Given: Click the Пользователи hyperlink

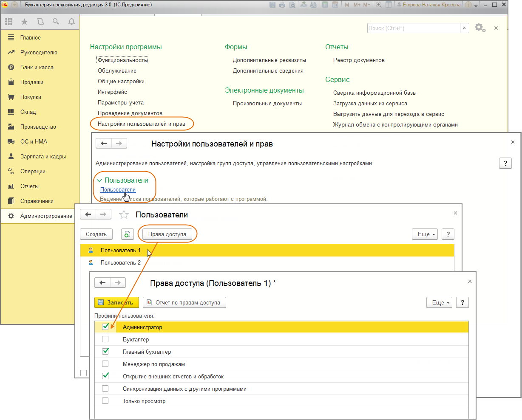Looking at the screenshot, I should coord(118,190).
